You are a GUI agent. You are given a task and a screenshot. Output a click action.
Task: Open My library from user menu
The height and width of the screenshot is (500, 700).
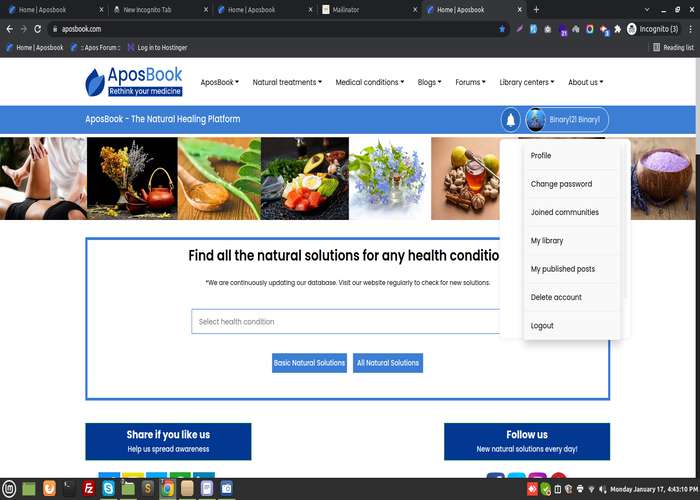[547, 241]
